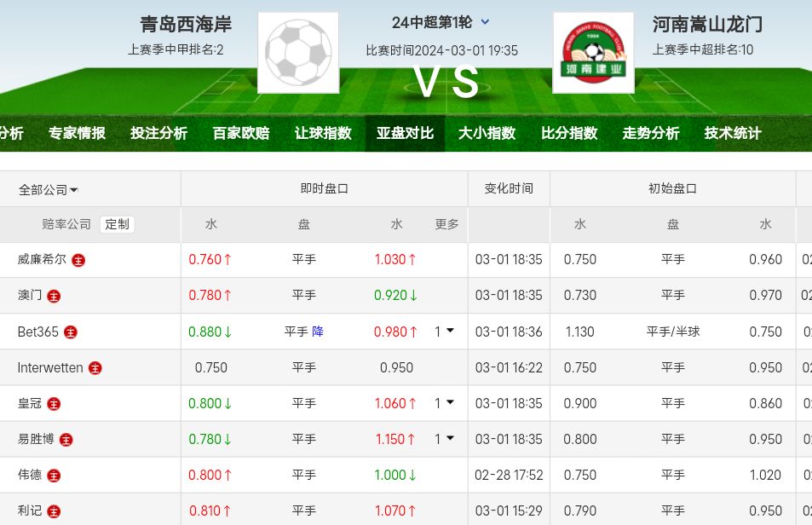Click the 主 badge beside 易胜博
The image size is (812, 525).
66,440
